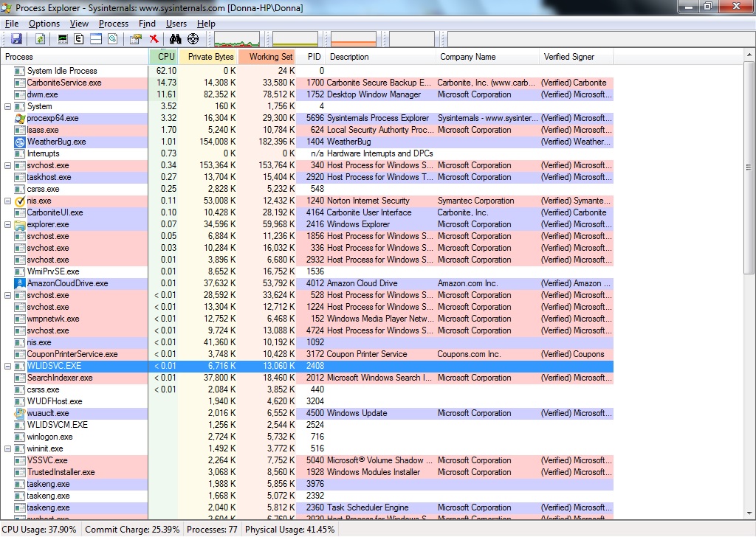Screen dimensions: 756x537
Task: Click the CarboniteService.exe process icon
Action: [20, 83]
